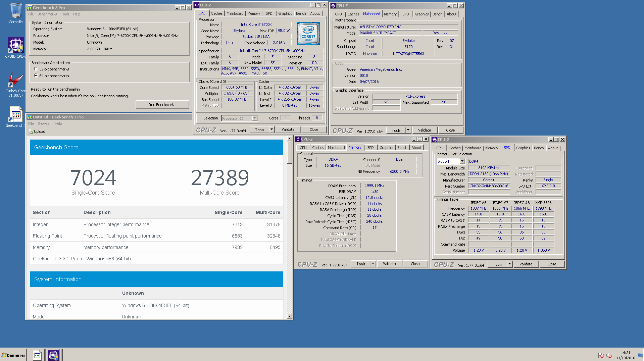644x361 pixels.
Task: Click the Intel Core i7 logo in CPU-Z
Action: click(x=308, y=34)
